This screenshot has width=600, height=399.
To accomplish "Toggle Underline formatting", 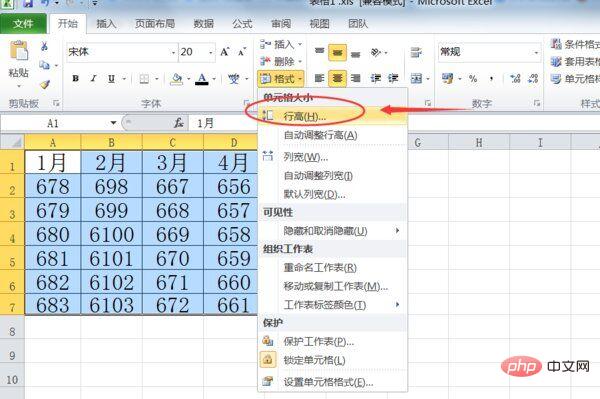I will 111,79.
